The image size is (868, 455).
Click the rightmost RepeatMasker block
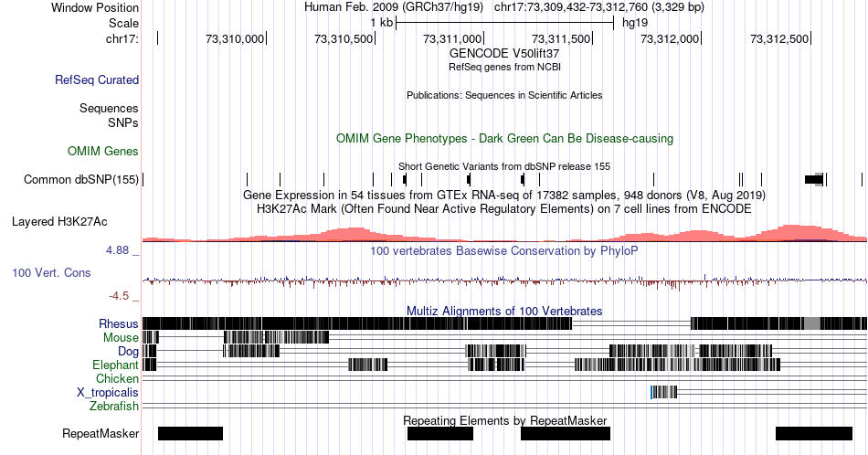[814, 433]
